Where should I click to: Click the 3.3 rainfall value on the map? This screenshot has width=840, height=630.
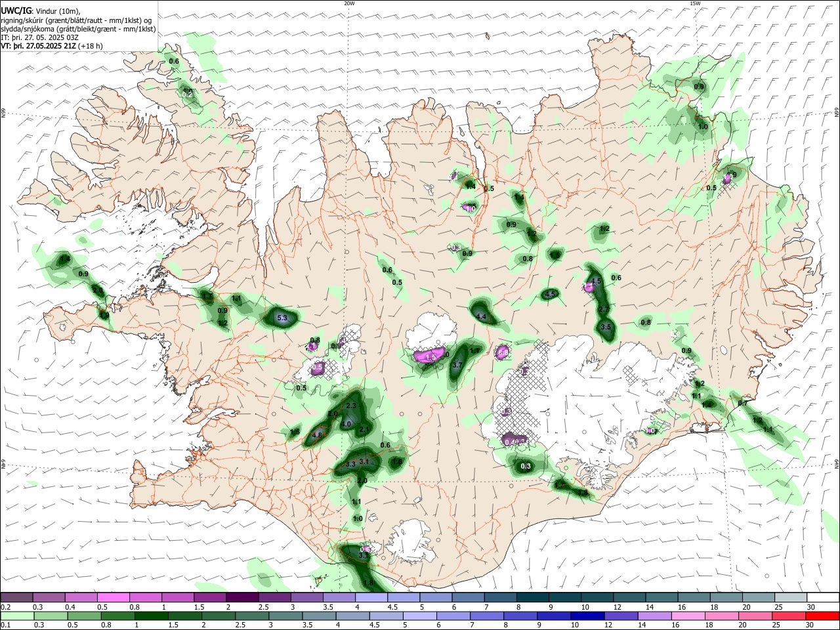(x=350, y=464)
